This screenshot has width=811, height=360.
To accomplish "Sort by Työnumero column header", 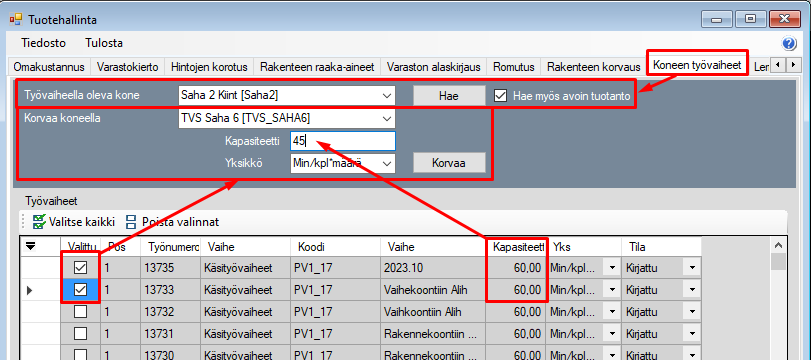I will click(171, 247).
